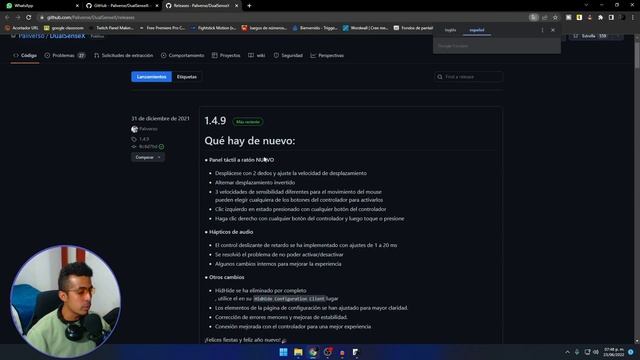Viewport: 640px width, 360px height.
Task: Open the Problemas tab
Action: coord(65,56)
